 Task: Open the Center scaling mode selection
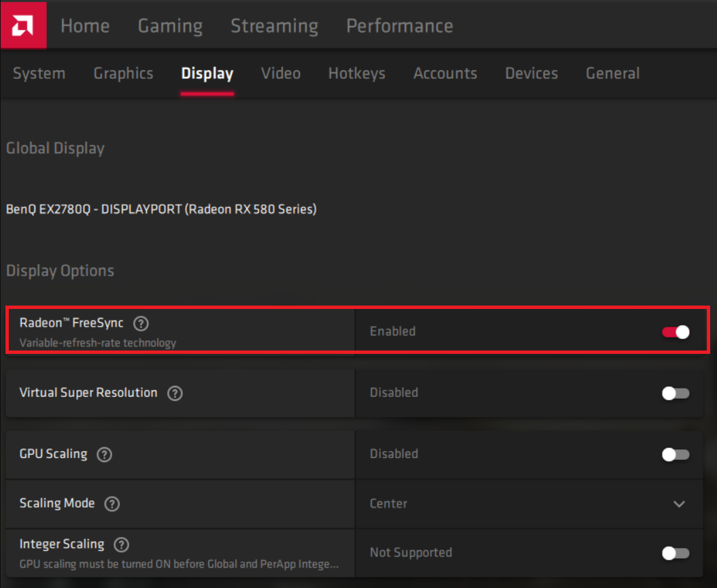[x=388, y=504]
